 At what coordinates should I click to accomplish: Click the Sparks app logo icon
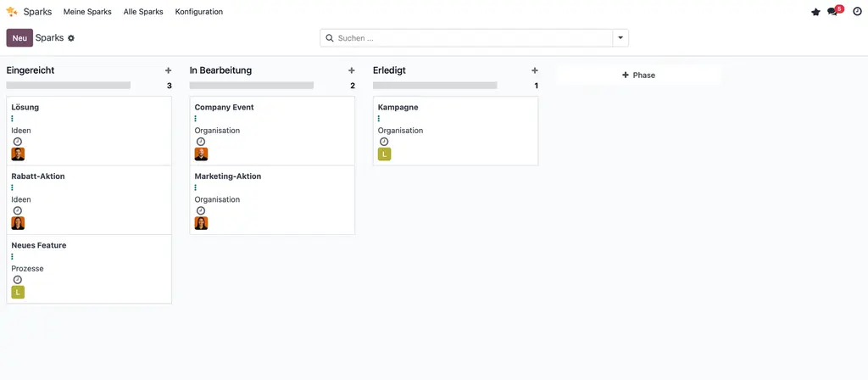point(12,12)
